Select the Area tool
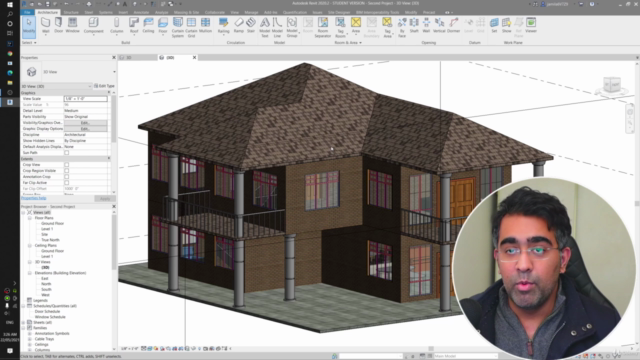 [356, 26]
